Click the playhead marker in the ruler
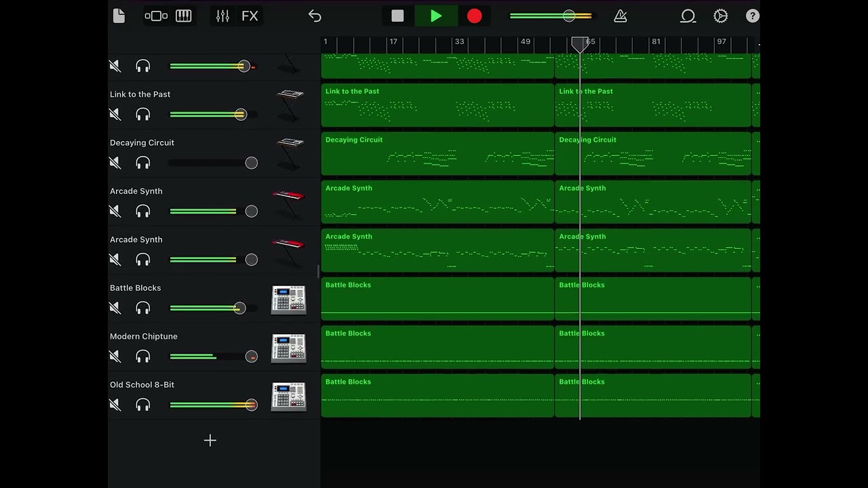 (580, 45)
